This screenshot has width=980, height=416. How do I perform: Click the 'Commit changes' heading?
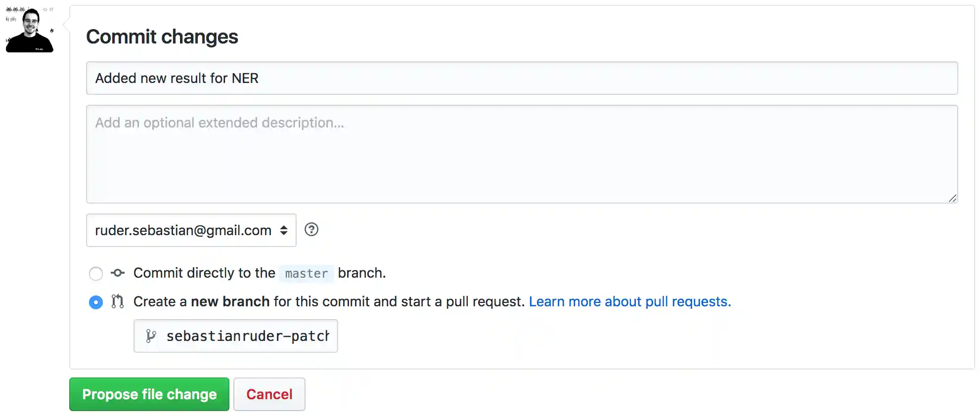coord(162,37)
